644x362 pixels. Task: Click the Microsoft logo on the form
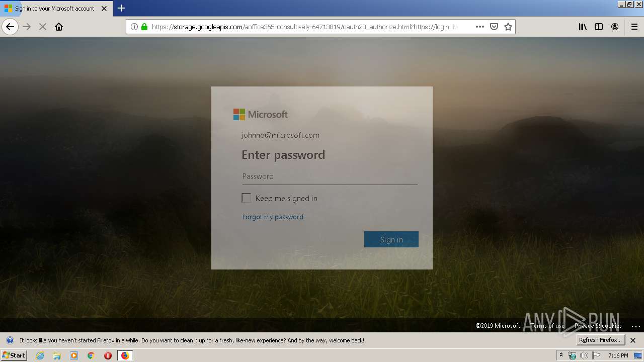261,114
